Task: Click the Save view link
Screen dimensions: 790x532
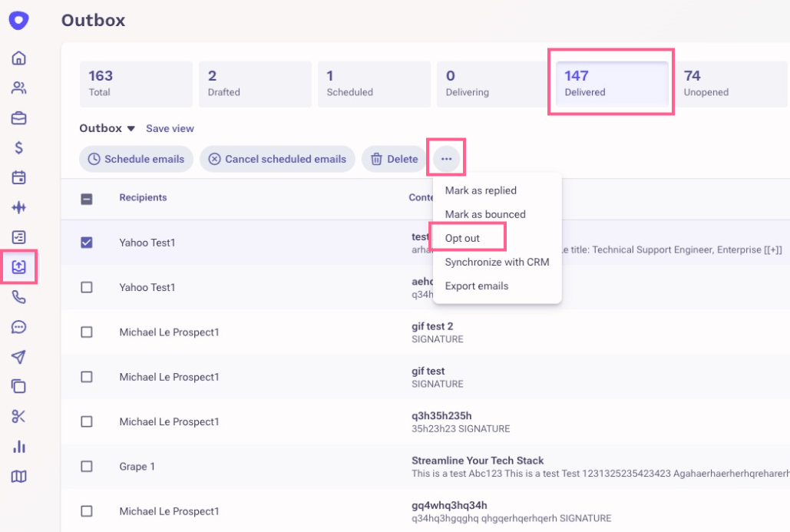Action: pyautogui.click(x=170, y=128)
